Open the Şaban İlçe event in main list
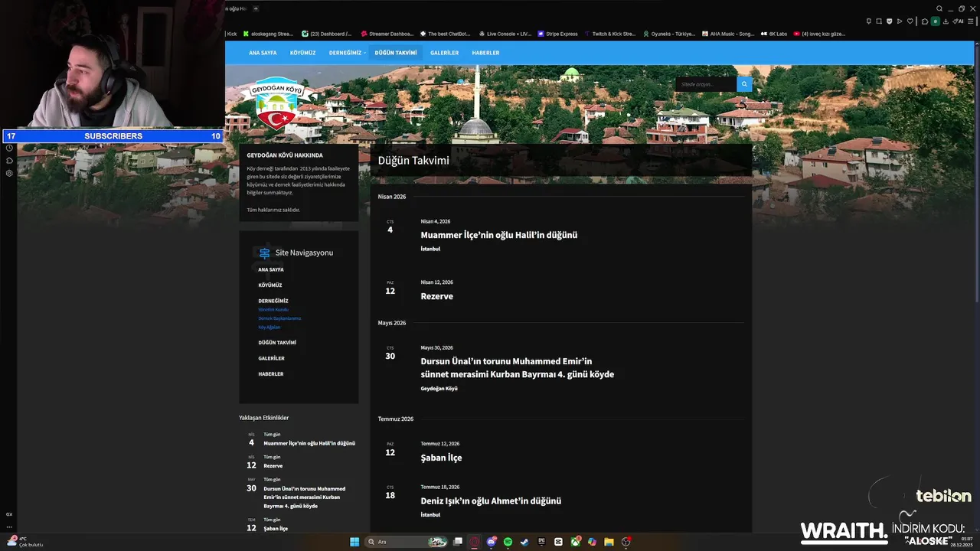 pos(441,458)
